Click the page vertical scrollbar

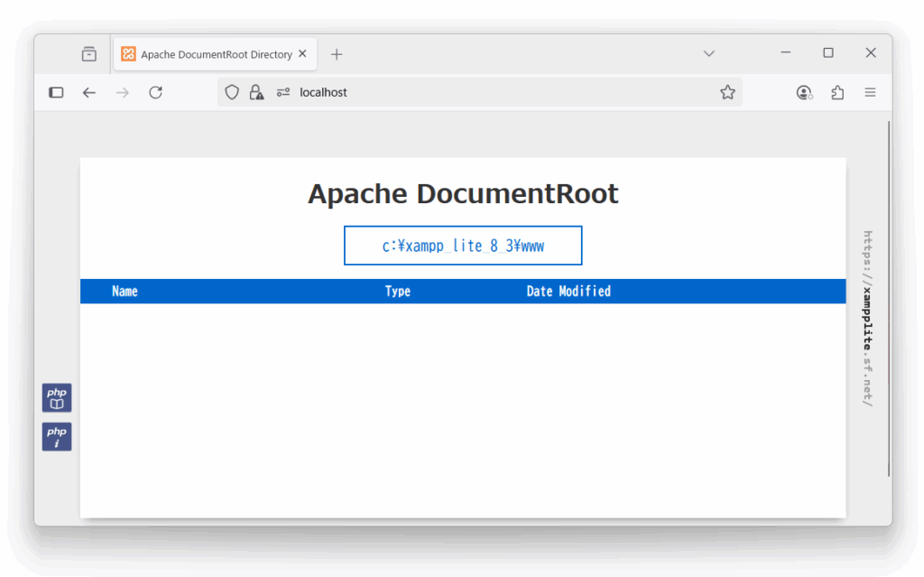[889, 299]
